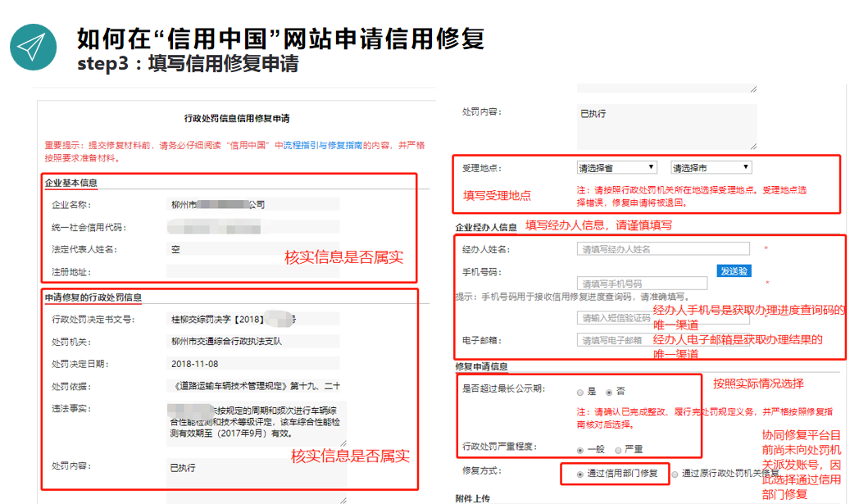Click the 处罚内容 text area in 申请修复的行政处罚信息
Viewport: 859px width, 504px height.
click(x=257, y=480)
